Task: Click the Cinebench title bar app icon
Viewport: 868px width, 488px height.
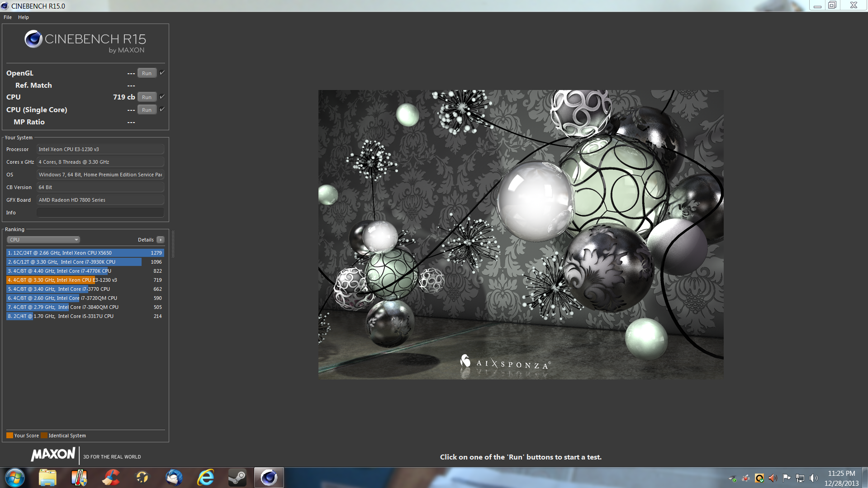Action: (5, 6)
